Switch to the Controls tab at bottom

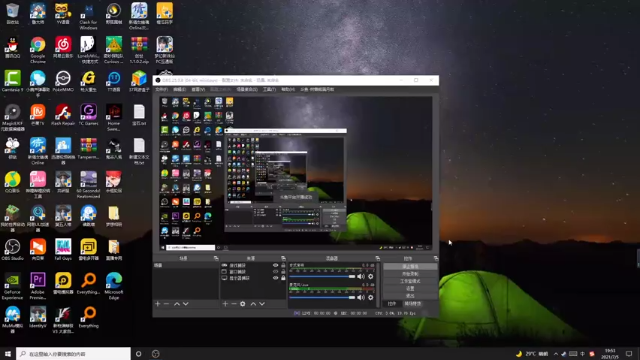click(392, 304)
